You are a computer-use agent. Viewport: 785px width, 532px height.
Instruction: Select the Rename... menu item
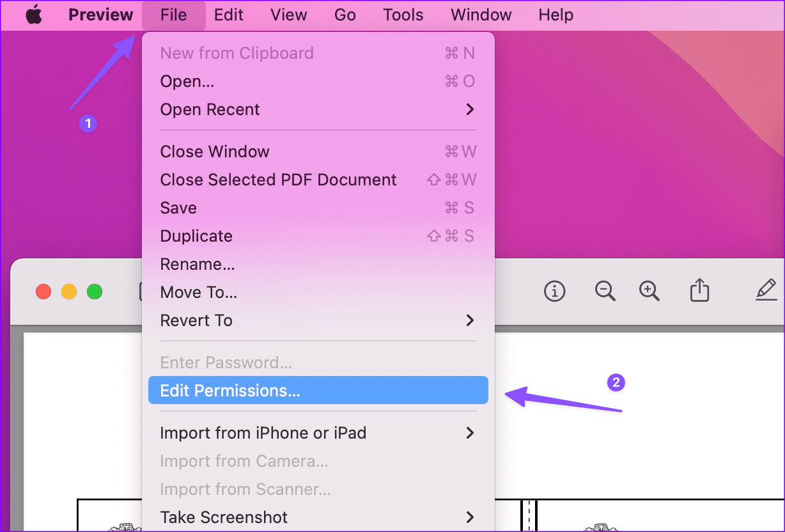318,264
